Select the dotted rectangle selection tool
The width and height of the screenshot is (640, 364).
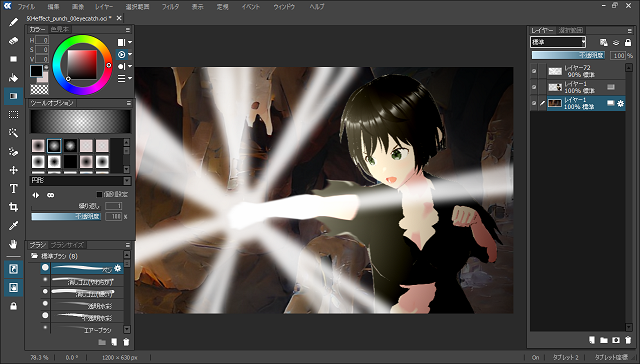click(x=13, y=115)
